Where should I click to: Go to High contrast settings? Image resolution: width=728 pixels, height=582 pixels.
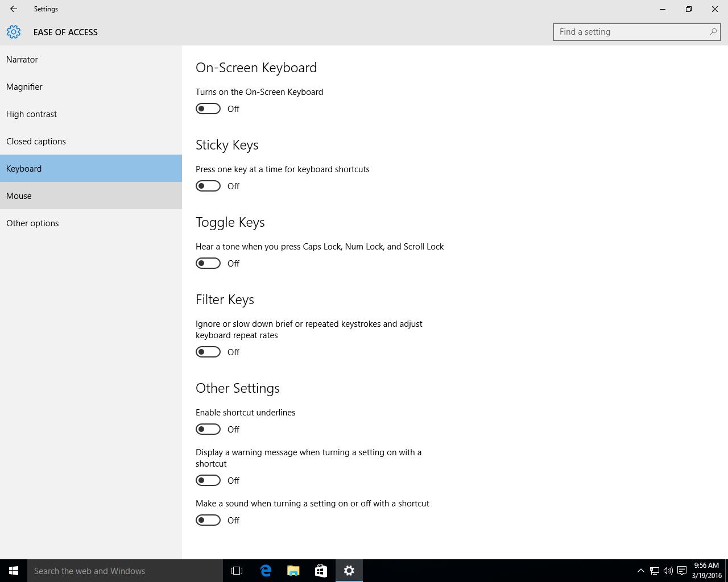91,114
